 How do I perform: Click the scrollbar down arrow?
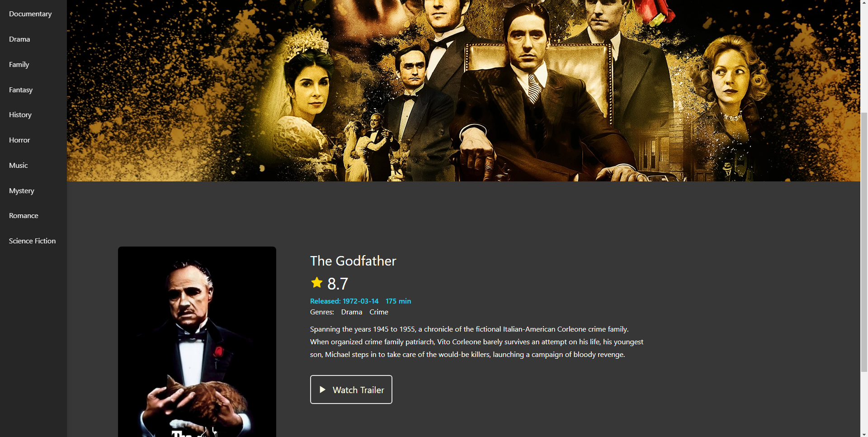tap(864, 433)
